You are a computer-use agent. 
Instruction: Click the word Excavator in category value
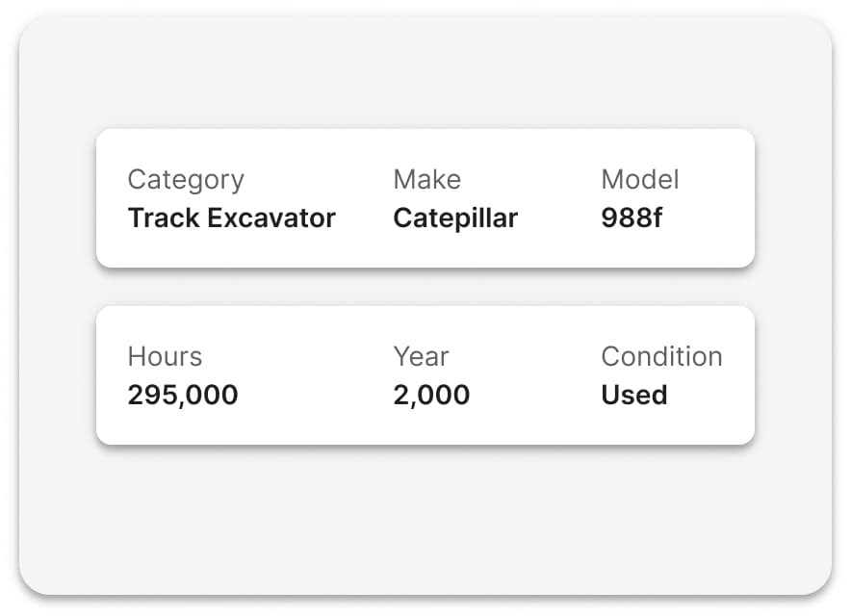(271, 218)
